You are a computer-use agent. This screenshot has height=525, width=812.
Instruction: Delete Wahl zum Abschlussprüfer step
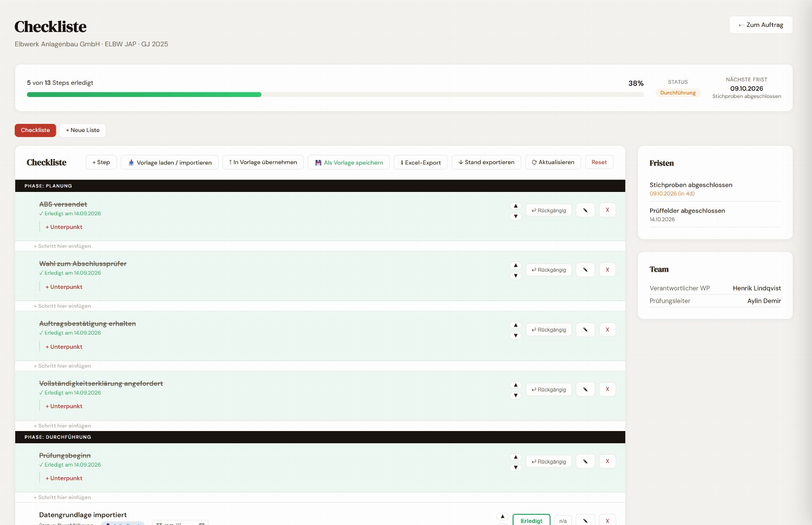tap(607, 270)
